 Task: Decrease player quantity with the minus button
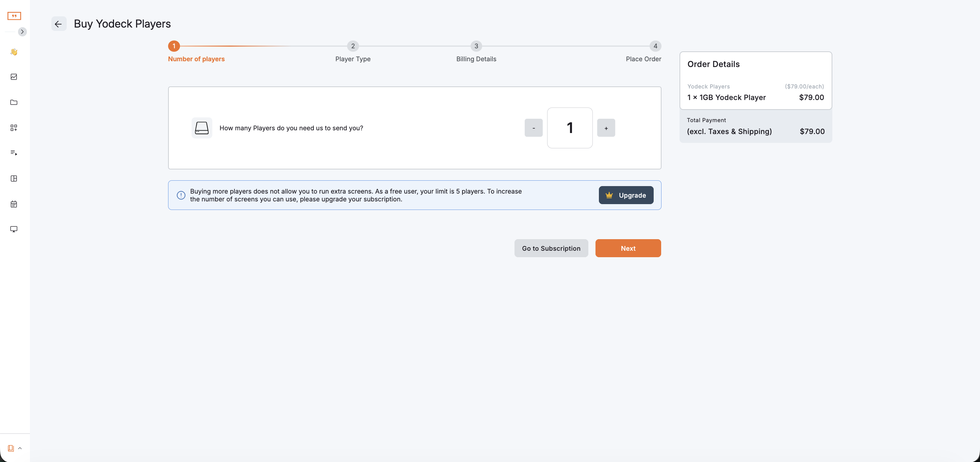[x=533, y=128]
